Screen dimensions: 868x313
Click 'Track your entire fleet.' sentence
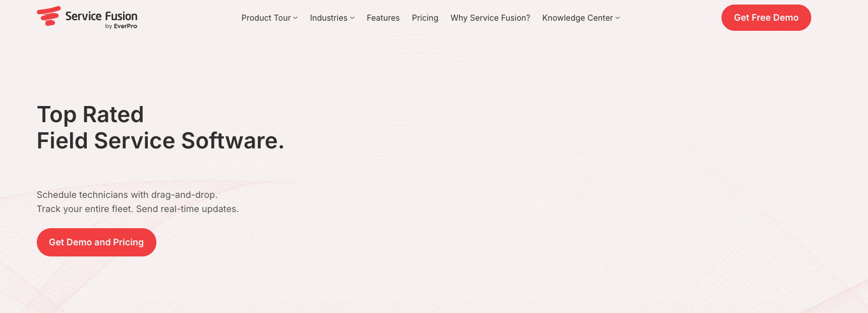85,209
